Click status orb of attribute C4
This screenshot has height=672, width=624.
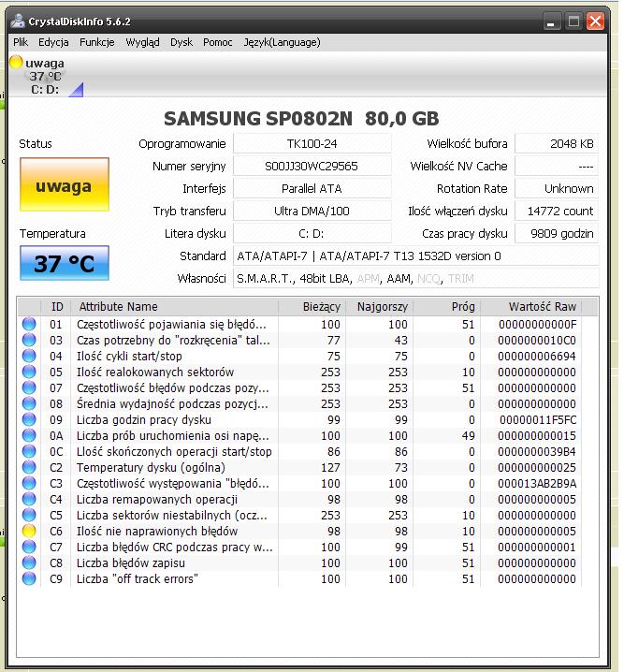coord(29,499)
